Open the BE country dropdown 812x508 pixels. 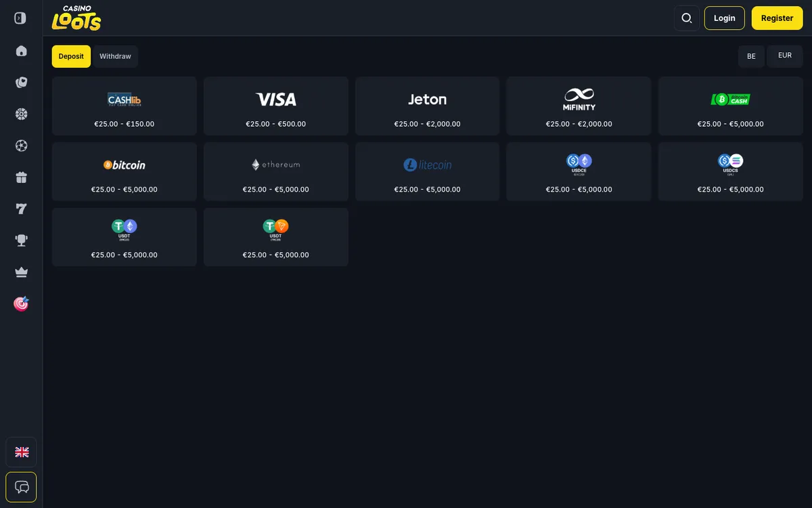pos(751,56)
